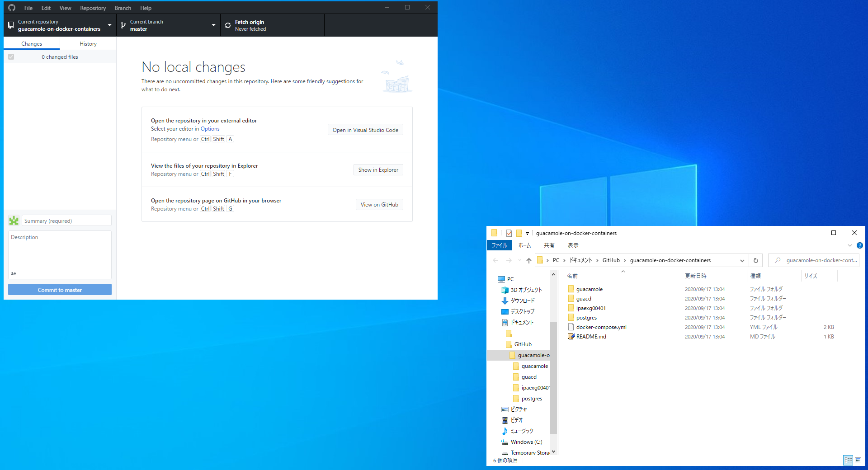Select the postgres folder in the file list
868x470 pixels.
586,318
